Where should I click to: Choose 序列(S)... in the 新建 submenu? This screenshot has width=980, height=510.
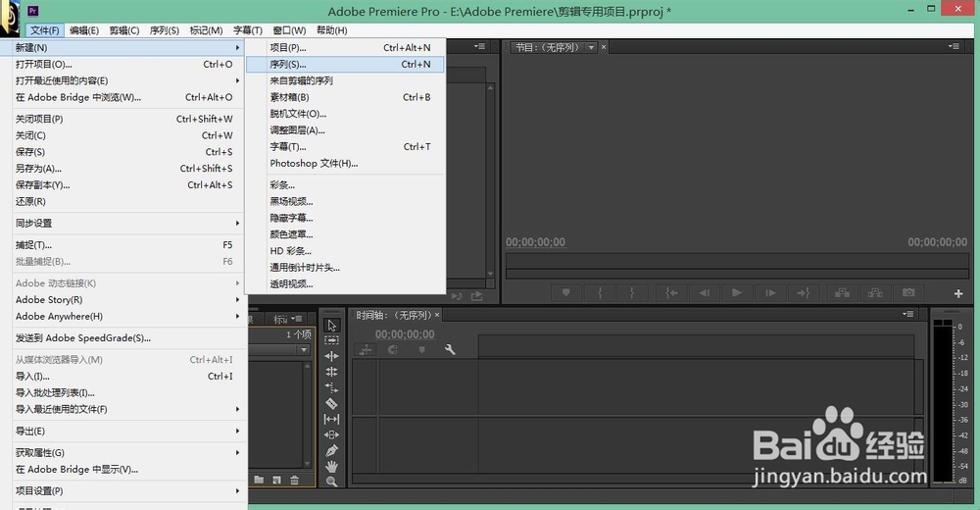[345, 65]
